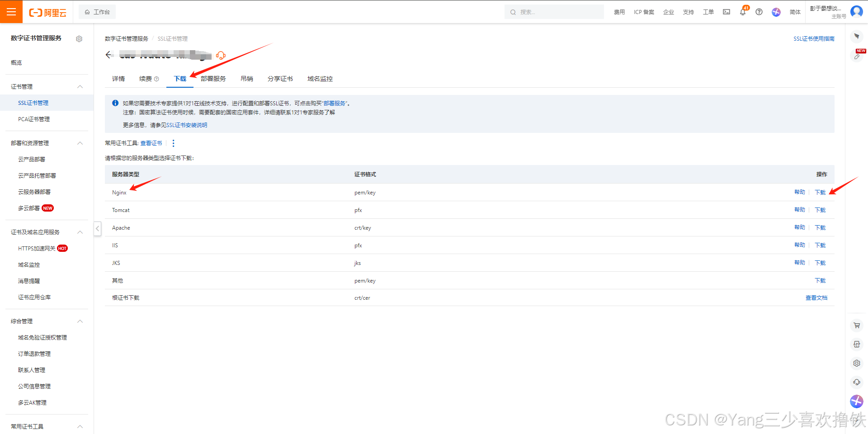Open the SSL证书使用指南 link
Screen dimensions: 868x434
click(x=814, y=39)
